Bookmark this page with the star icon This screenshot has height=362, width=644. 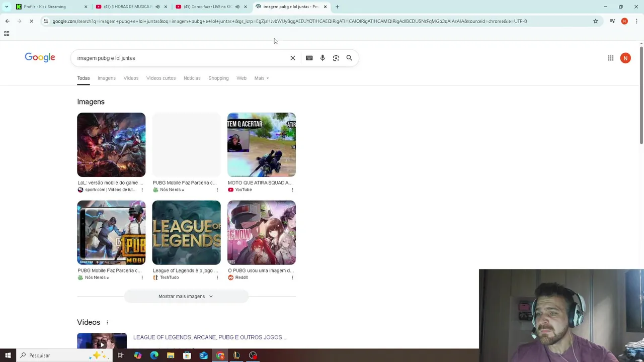[x=596, y=21]
